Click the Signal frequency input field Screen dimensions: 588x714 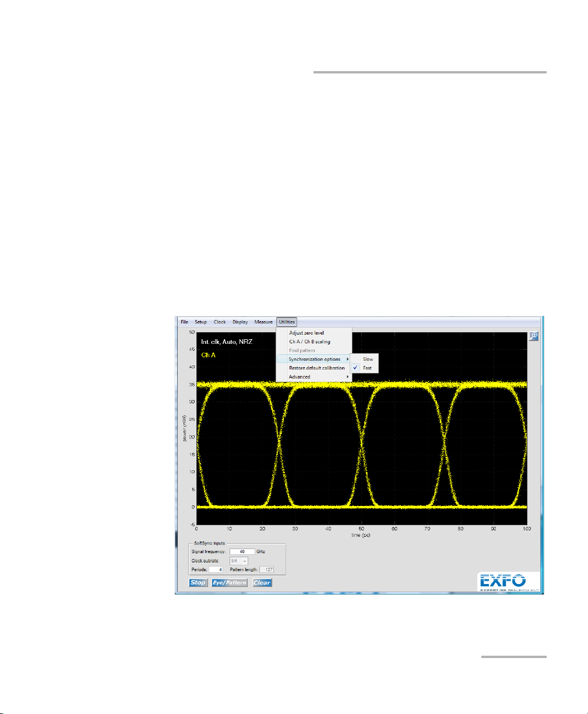click(242, 551)
